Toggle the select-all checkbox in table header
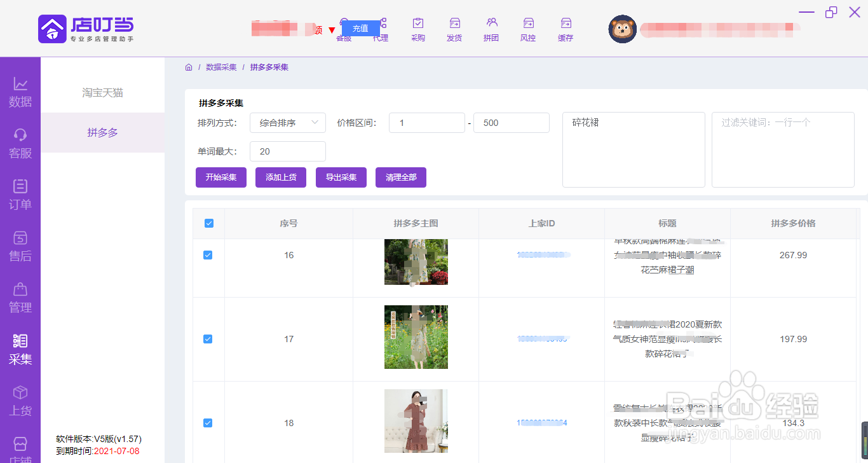Viewport: 868px width, 463px height. pyautogui.click(x=209, y=223)
